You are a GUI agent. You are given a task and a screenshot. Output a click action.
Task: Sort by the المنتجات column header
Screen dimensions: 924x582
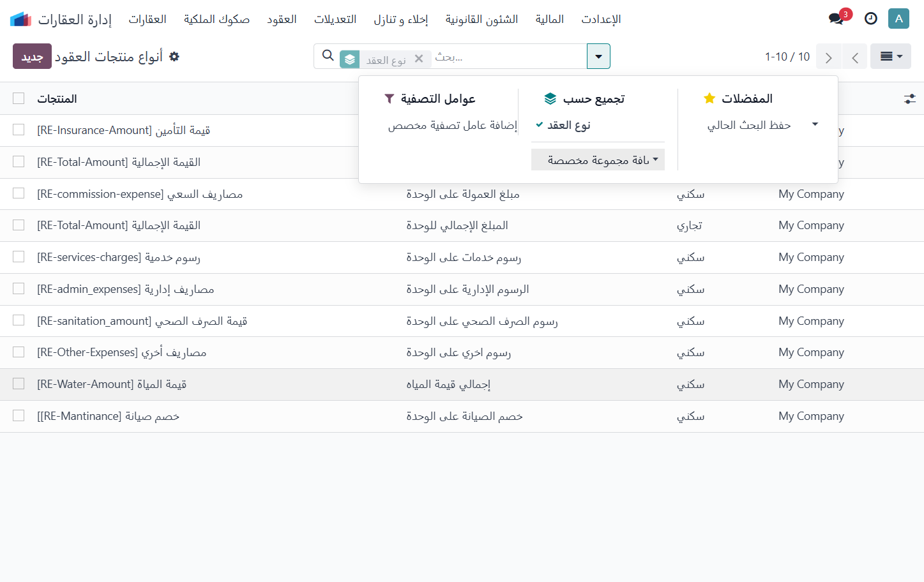coord(57,99)
